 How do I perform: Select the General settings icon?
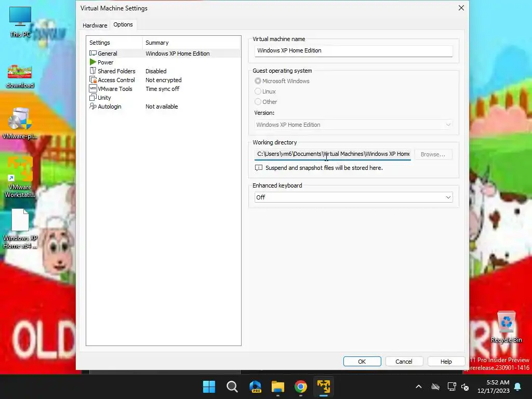pos(92,54)
